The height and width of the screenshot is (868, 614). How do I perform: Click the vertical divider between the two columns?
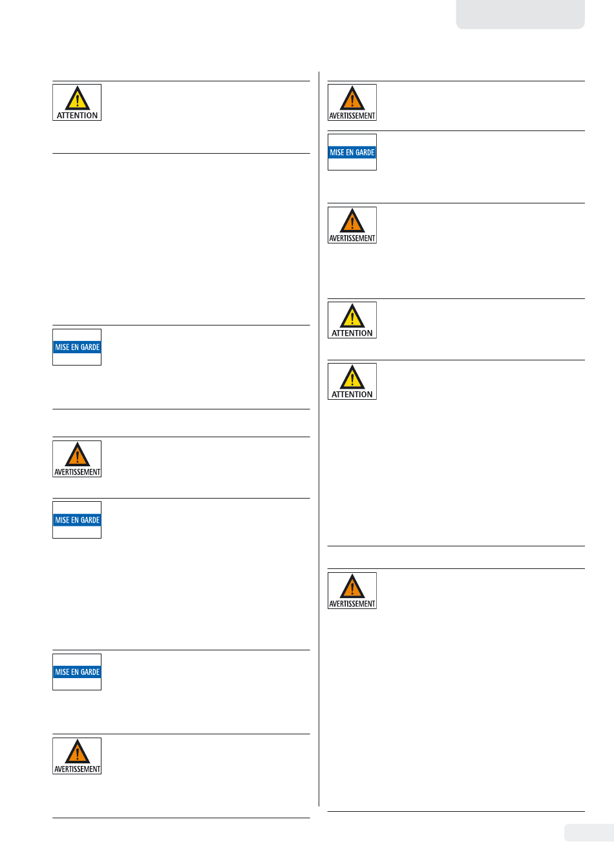click(319, 439)
